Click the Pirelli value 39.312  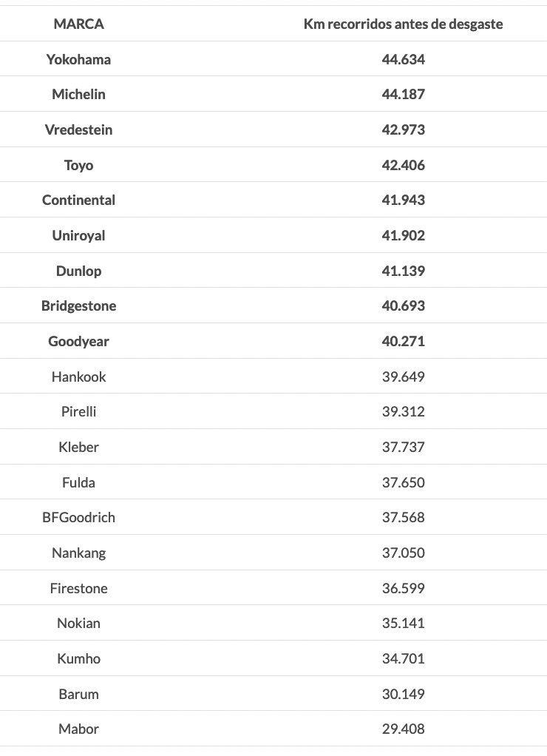point(403,411)
